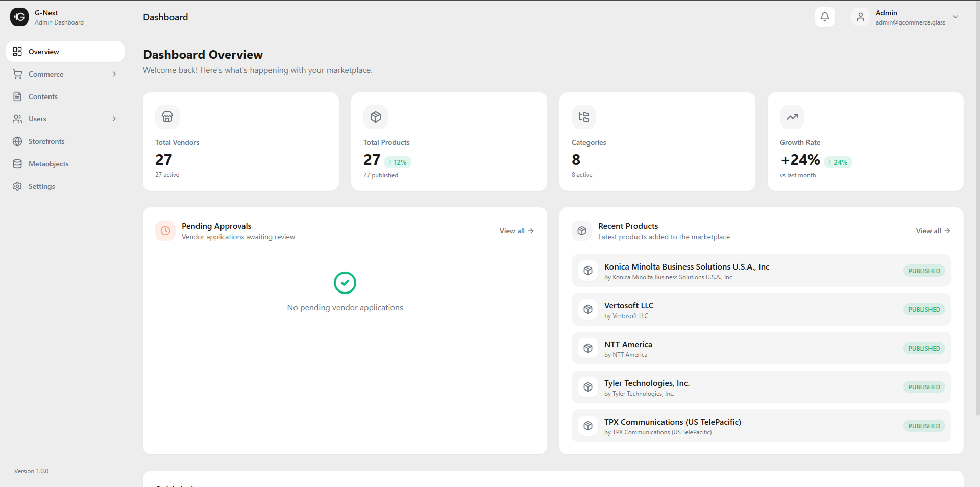Click the clock icon beside Pending Approvals

click(x=165, y=231)
